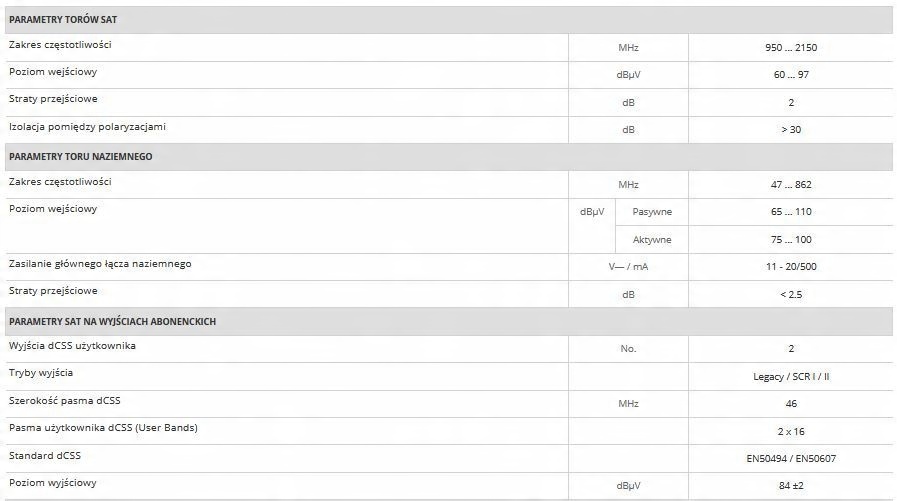Select the PARAMETRY SAT NA WYJŚCIACH ABONENCKICH header
This screenshot has width=897, height=501.
[x=112, y=321]
